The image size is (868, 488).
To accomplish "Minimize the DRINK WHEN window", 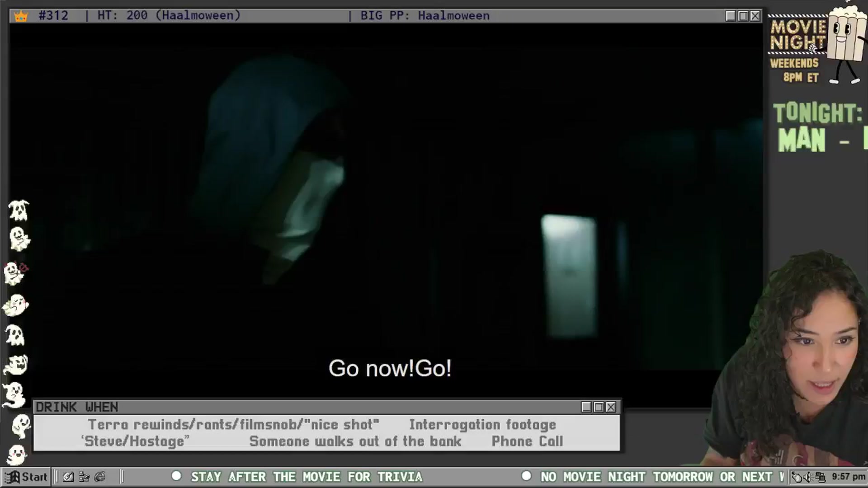I will (586, 407).
